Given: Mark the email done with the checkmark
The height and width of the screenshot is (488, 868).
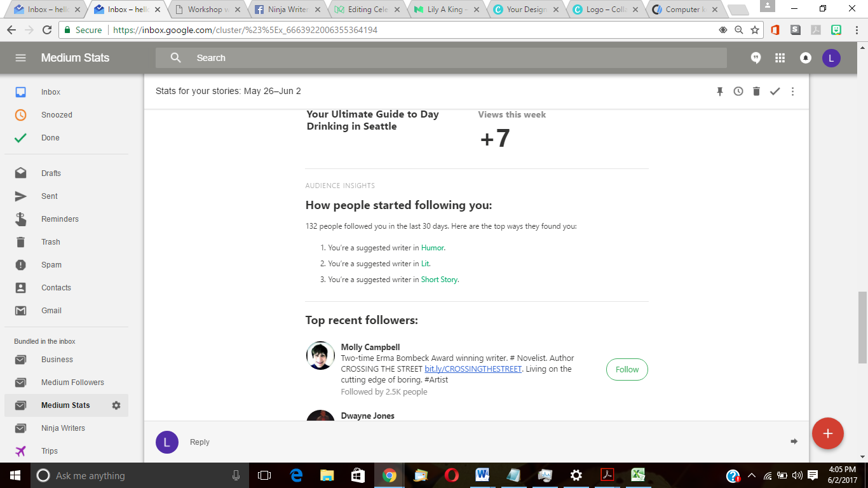Looking at the screenshot, I should tap(775, 91).
